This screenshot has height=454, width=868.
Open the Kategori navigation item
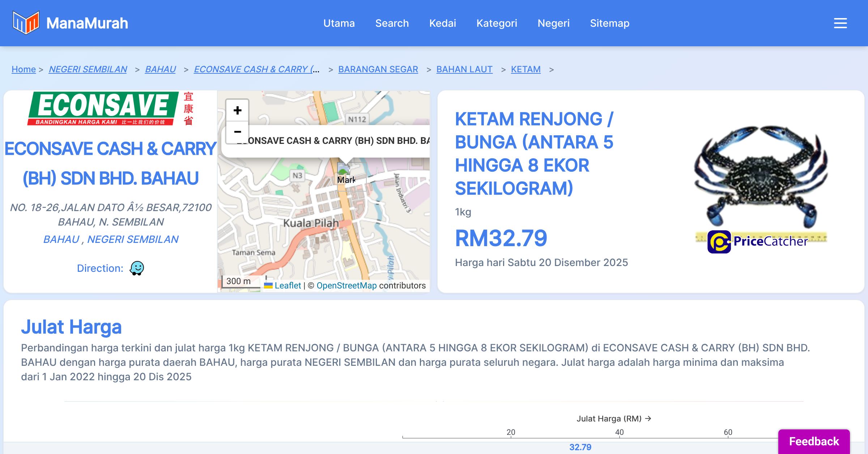[497, 23]
